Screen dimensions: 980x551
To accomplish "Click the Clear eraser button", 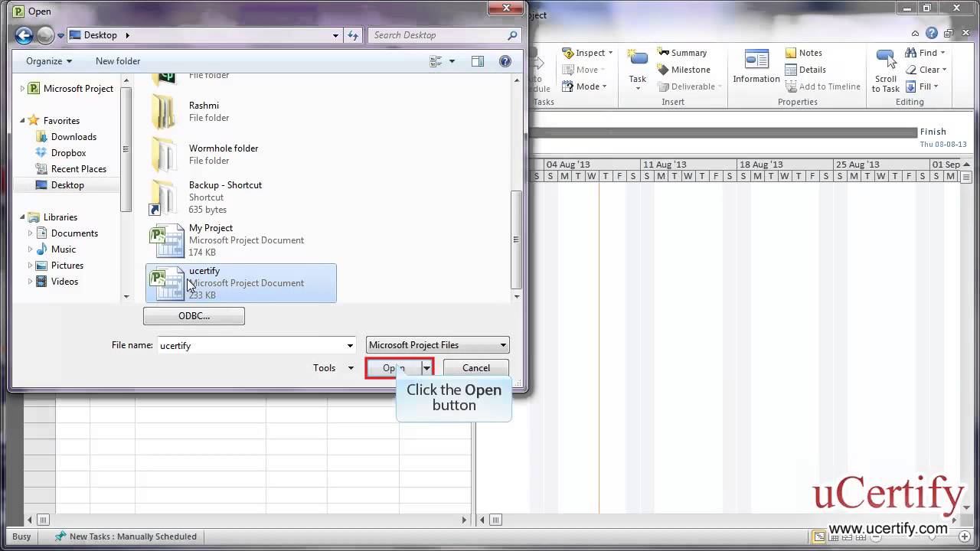I will point(926,70).
